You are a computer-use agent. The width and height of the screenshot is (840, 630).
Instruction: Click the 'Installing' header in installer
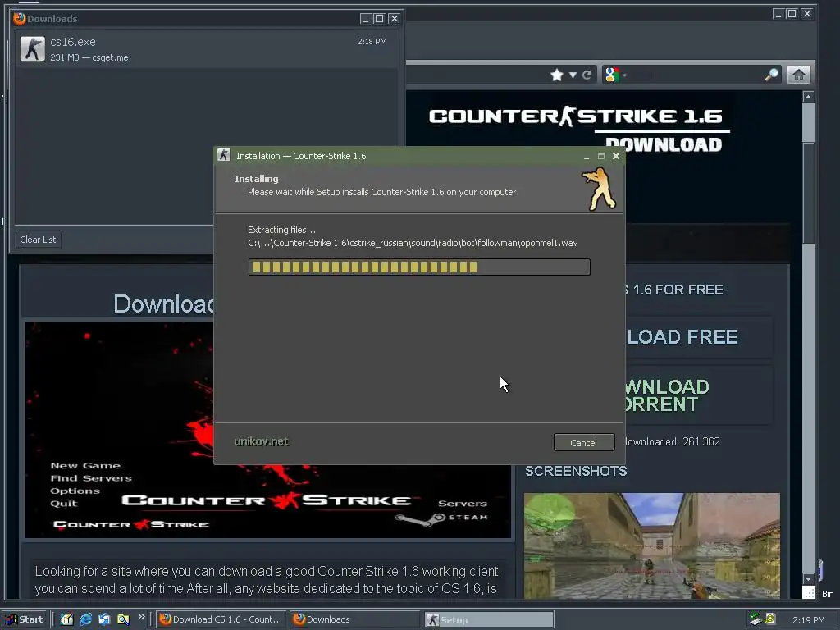point(256,179)
